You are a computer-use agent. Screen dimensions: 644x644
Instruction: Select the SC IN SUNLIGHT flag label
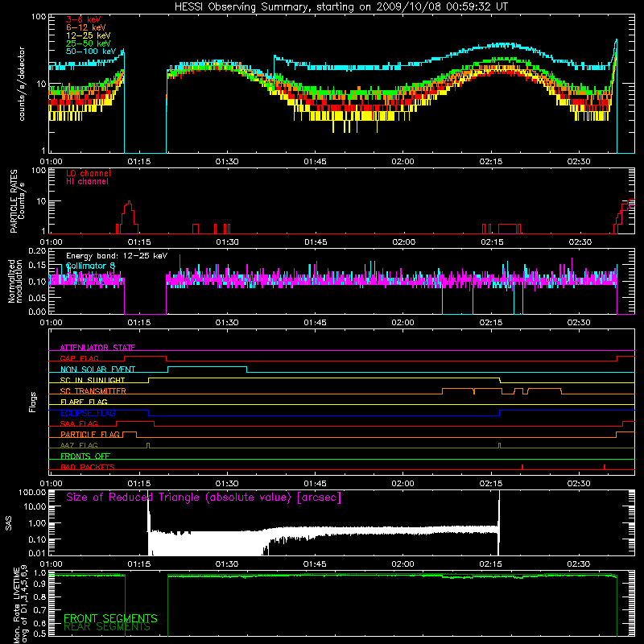pos(93,380)
